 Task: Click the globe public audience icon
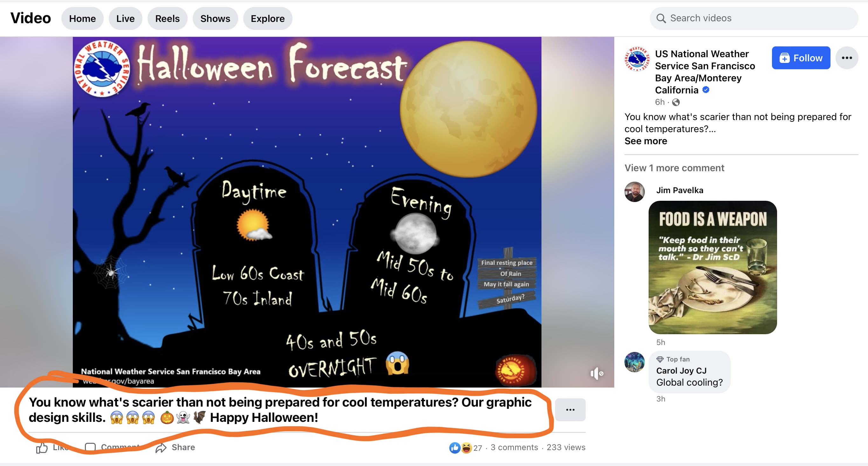(x=676, y=102)
